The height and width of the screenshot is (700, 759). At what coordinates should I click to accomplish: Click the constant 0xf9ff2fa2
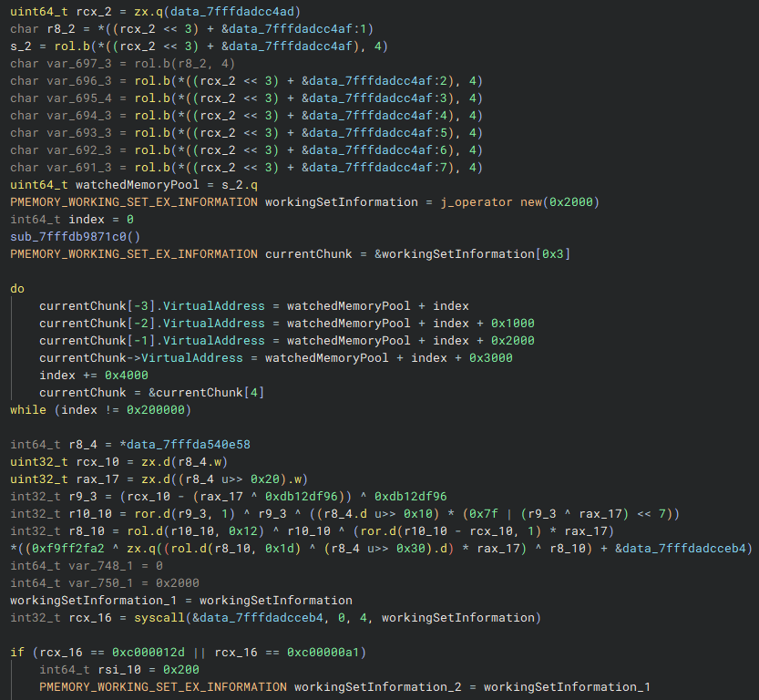(68, 549)
